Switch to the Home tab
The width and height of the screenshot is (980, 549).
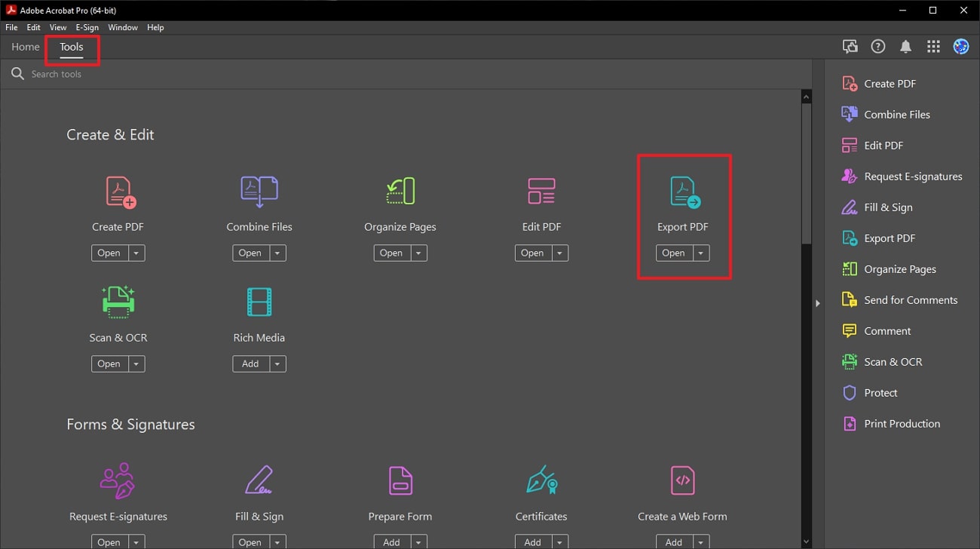point(26,47)
